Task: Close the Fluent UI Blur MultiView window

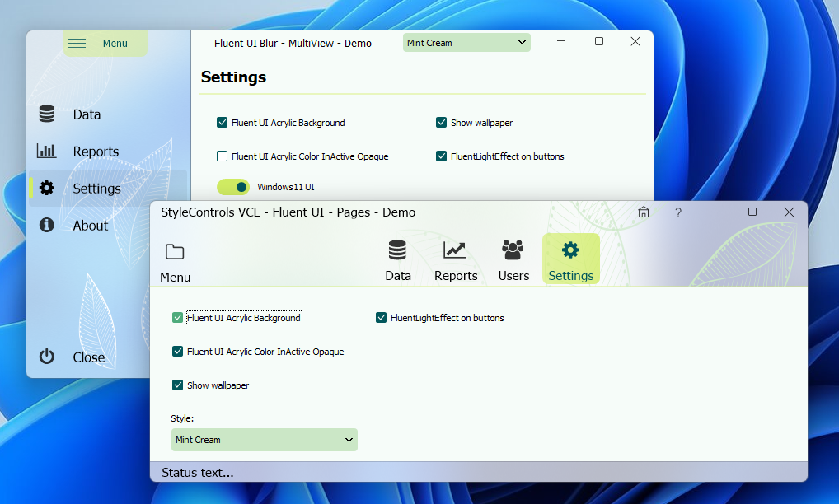Action: [x=635, y=41]
